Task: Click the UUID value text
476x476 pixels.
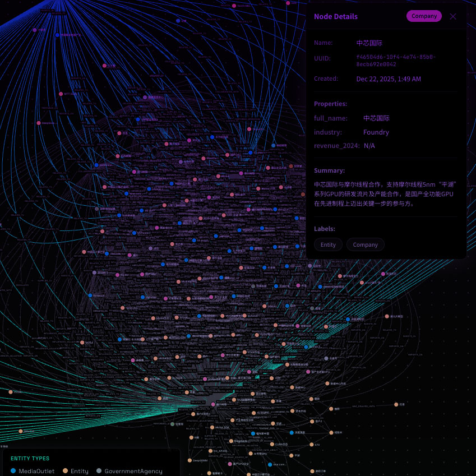Action: coord(396,61)
